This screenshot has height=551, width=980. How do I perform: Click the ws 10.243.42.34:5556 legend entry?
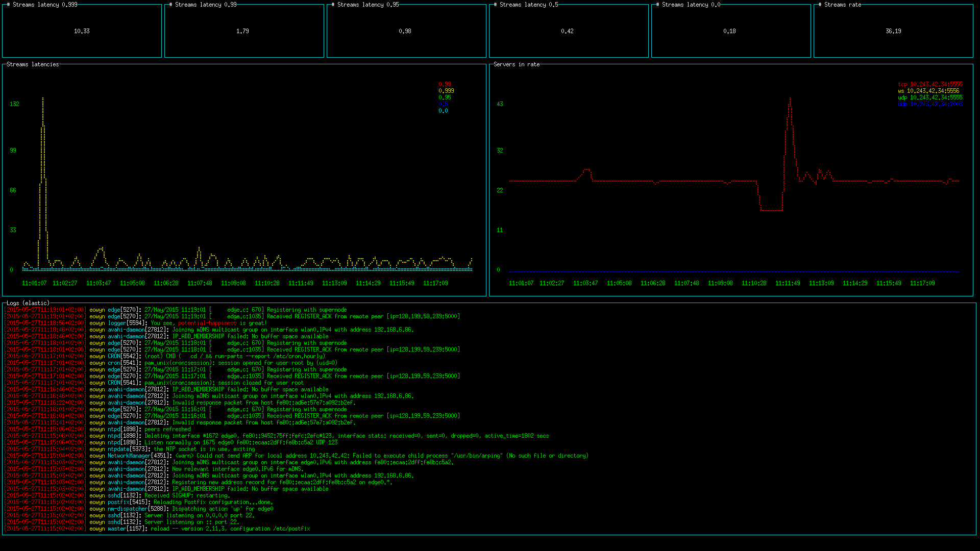928,91
